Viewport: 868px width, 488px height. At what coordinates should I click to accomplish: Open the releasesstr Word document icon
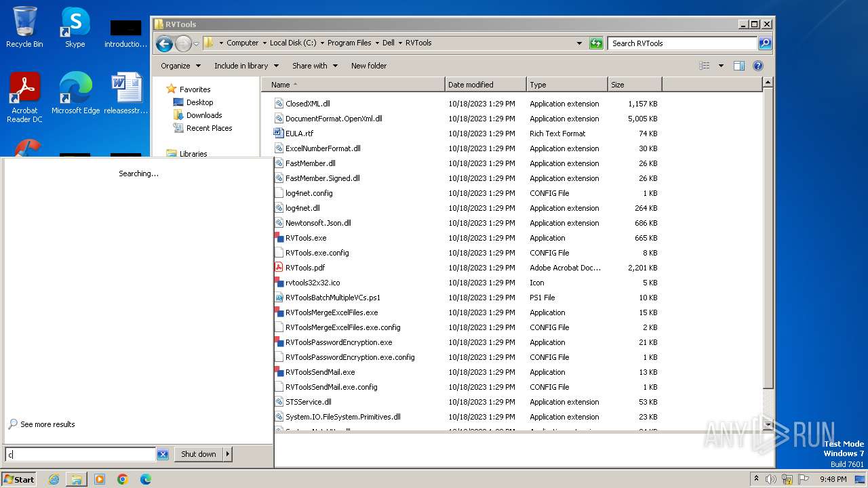click(x=126, y=94)
